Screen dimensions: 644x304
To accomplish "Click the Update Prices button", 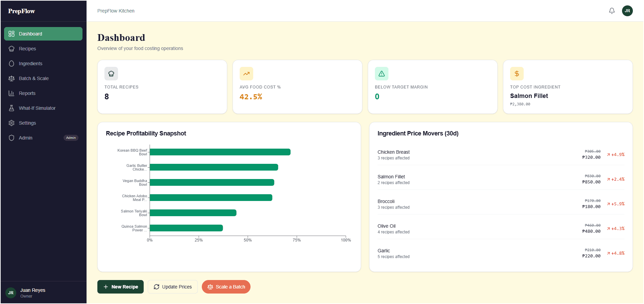I will 172,287.
